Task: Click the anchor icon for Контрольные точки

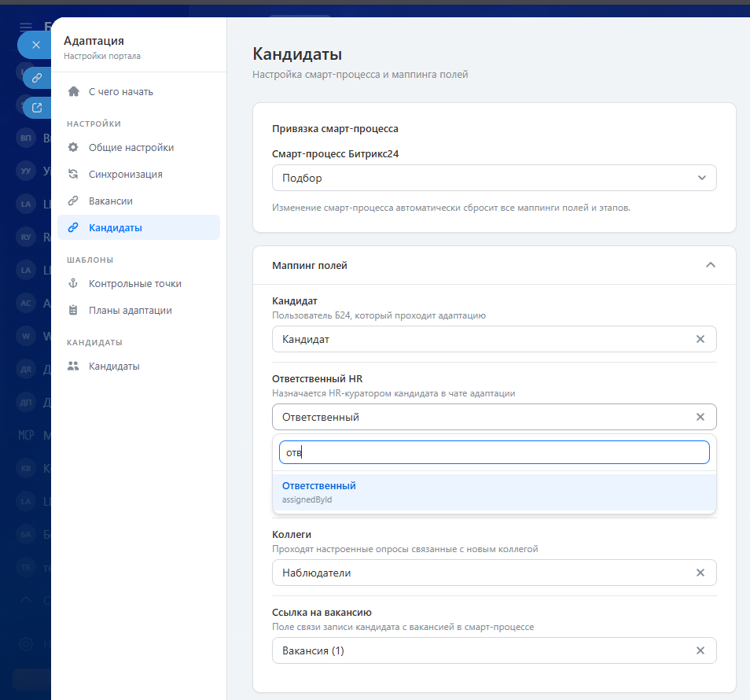Action: 73,284
